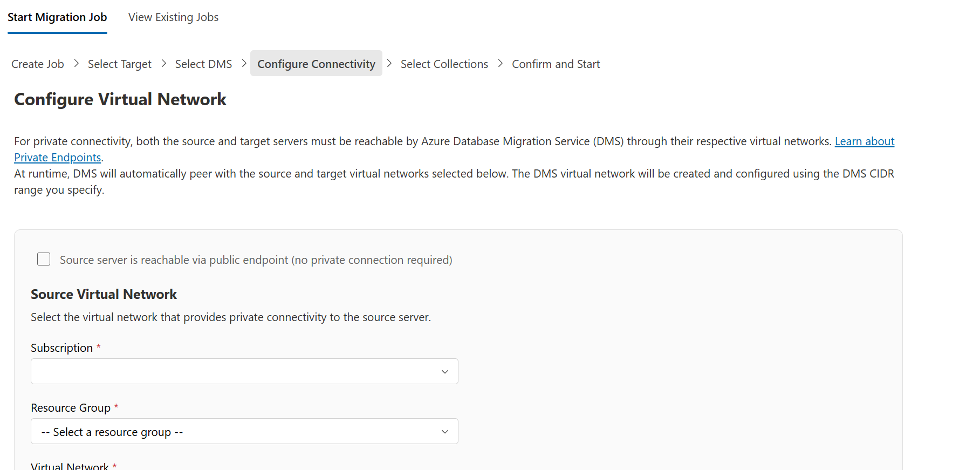Jump to the Select Collections step

(444, 64)
